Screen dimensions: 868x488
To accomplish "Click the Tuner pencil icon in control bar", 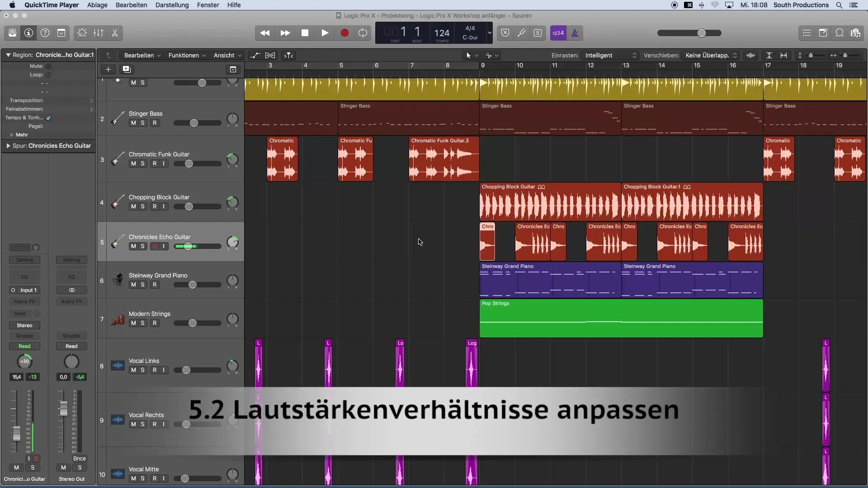I will [521, 33].
